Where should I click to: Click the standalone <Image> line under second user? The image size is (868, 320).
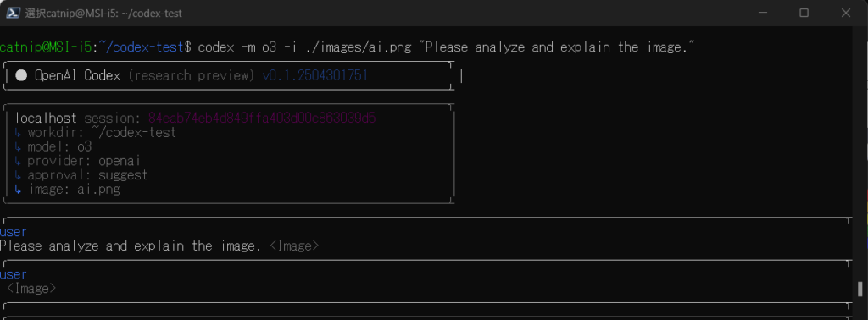[31, 289]
